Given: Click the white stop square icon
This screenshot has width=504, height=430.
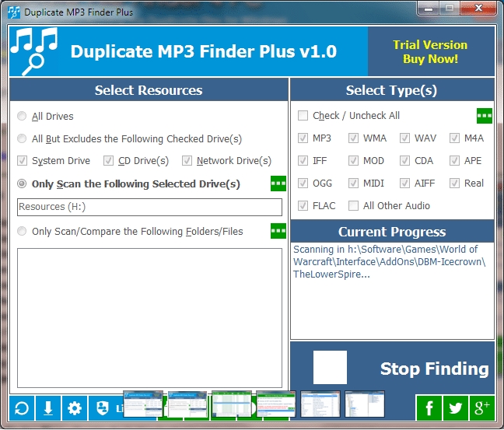Looking at the screenshot, I should click(x=330, y=367).
